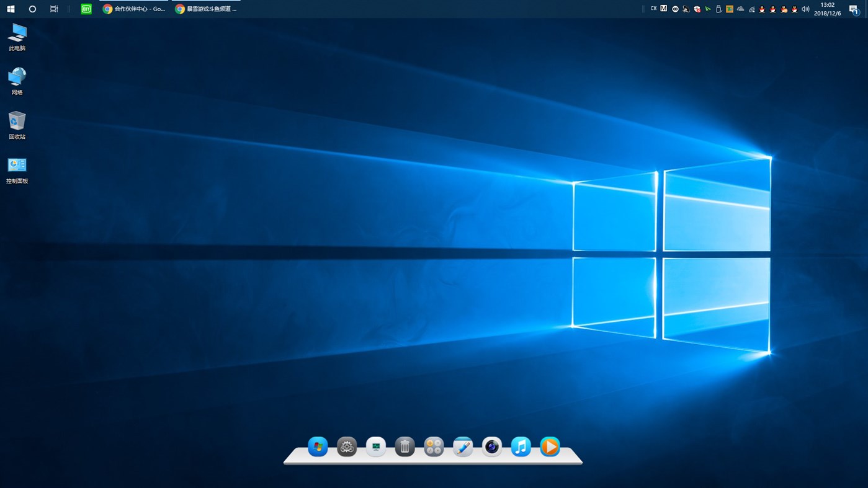Open the Music player icon in the dock
Screen dimensions: 868x488
521,446
